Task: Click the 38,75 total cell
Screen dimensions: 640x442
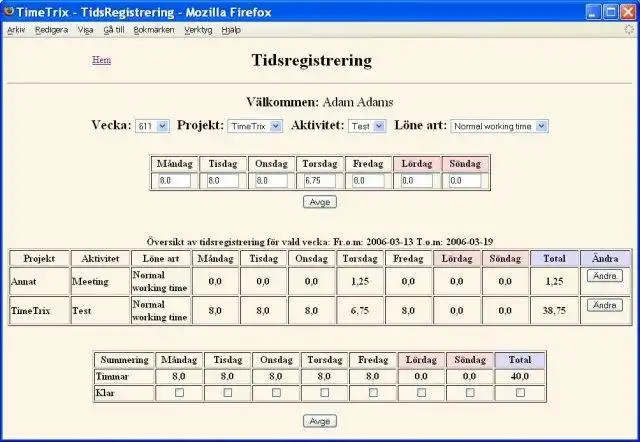Action: [554, 311]
